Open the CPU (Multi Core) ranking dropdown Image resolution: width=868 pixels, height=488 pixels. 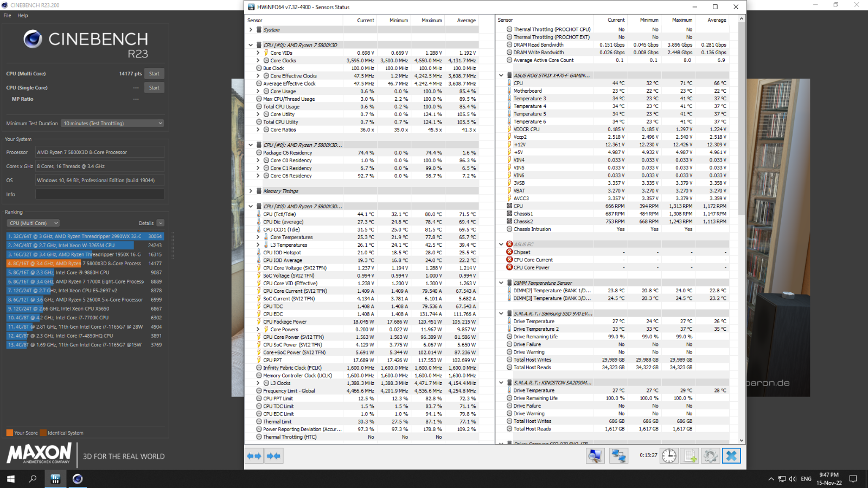[33, 223]
